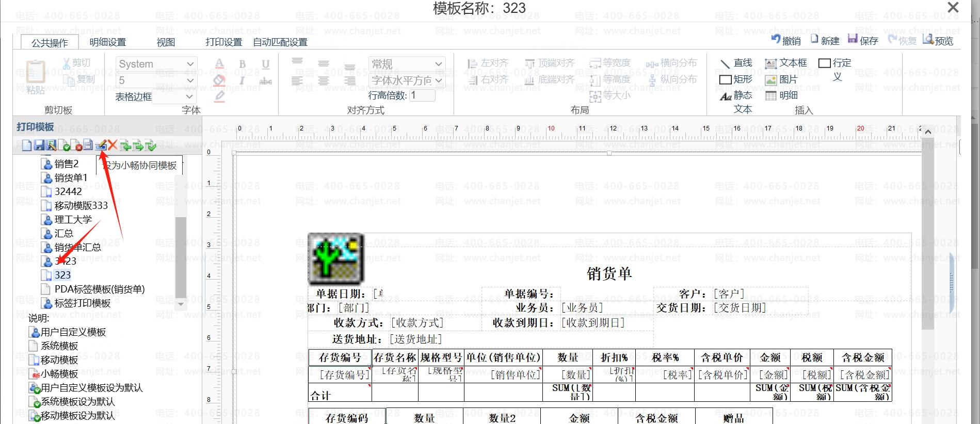The height and width of the screenshot is (424, 980).
Task: Click the 保存 save button
Action: tap(863, 40)
